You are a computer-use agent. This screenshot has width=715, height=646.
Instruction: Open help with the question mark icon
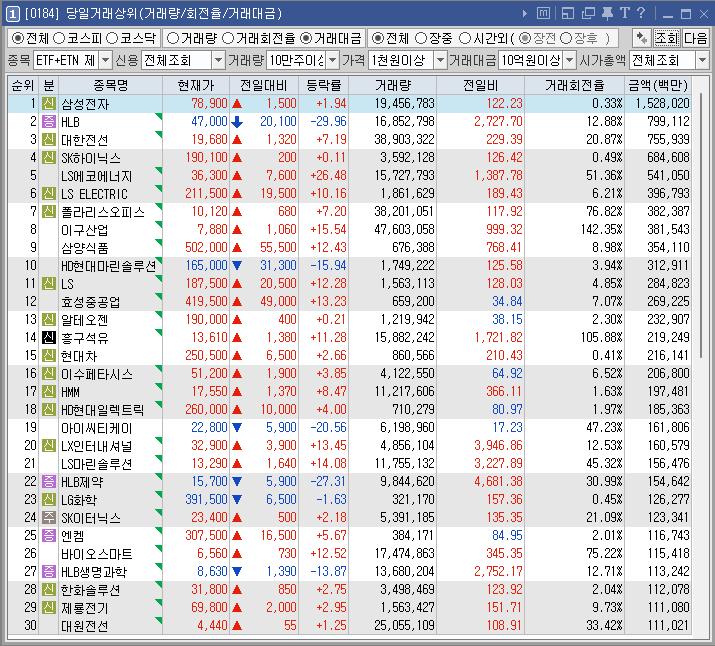(641, 13)
